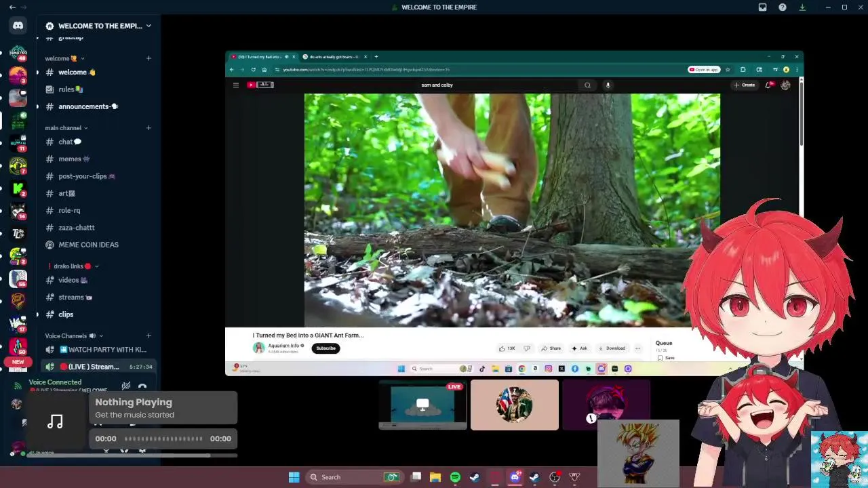Click the thumbs up like button showing 13K
The image size is (868, 488).
tap(507, 348)
